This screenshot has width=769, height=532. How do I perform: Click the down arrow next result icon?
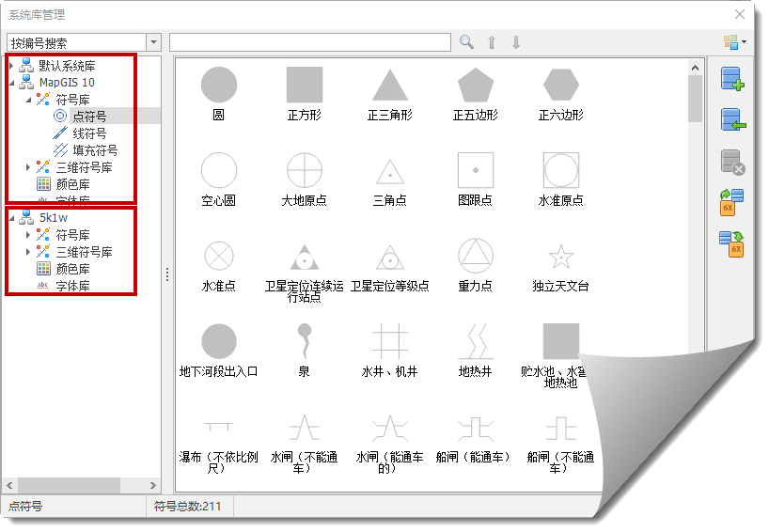point(515,42)
